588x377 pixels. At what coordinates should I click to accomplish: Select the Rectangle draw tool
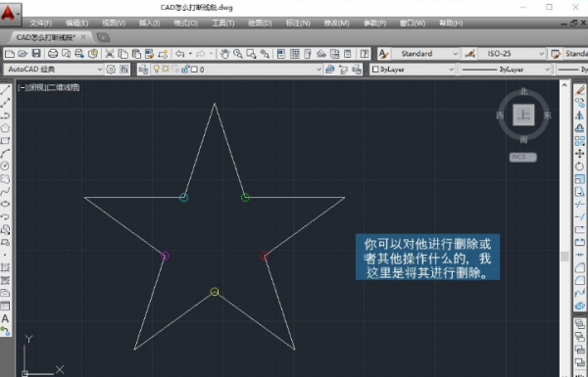coord(5,141)
